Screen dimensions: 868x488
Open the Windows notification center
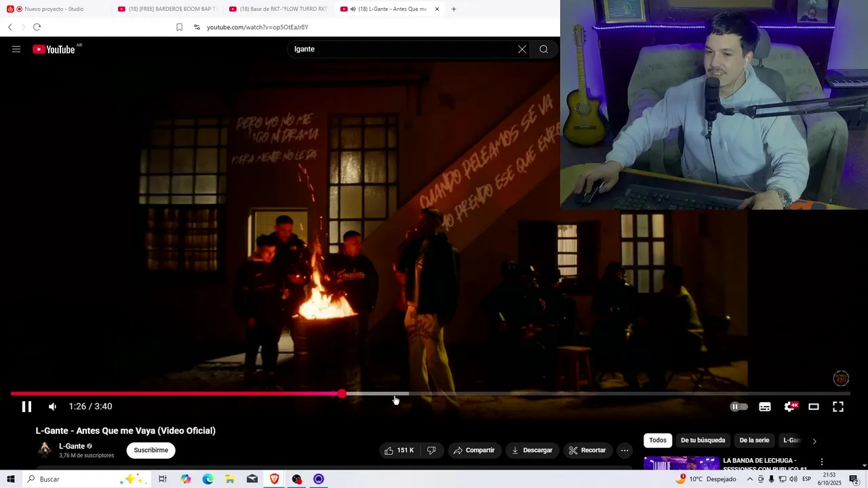pyautogui.click(x=854, y=479)
